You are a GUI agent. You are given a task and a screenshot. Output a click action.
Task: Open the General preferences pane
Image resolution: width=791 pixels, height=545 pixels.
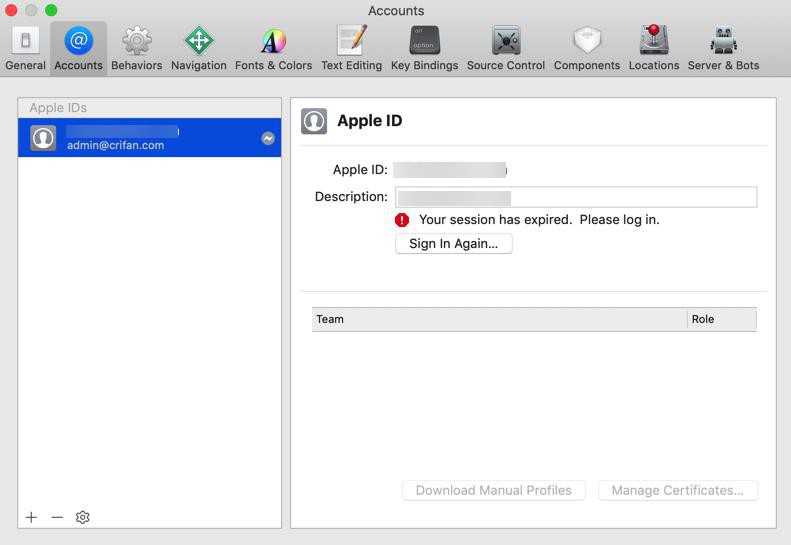click(x=25, y=49)
